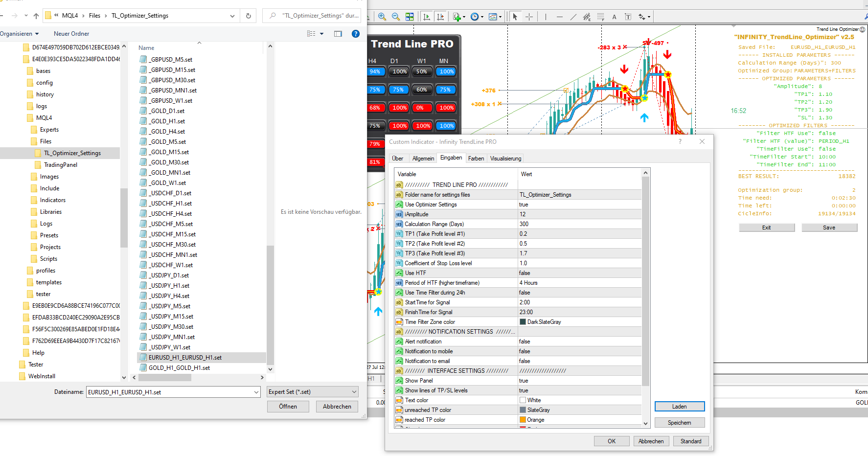868x456 pixels.
Task: Select the horizontal line drawing tool
Action: [x=559, y=17]
